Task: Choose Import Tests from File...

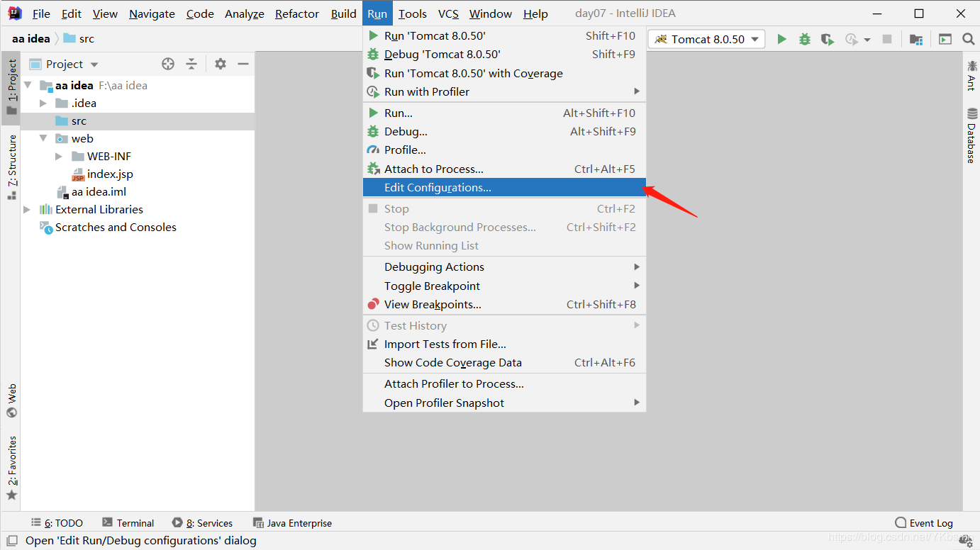Action: pyautogui.click(x=504, y=344)
